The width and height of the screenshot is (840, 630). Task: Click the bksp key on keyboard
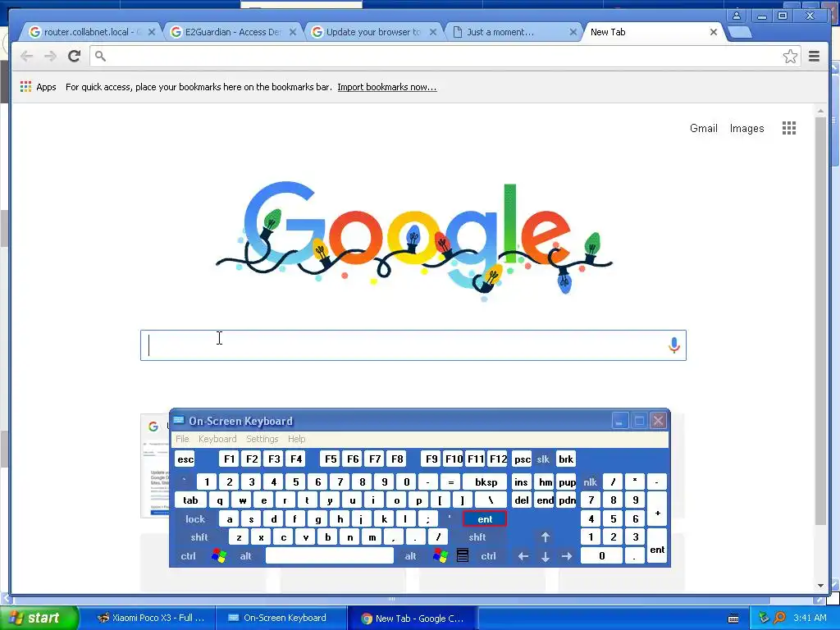point(486,482)
